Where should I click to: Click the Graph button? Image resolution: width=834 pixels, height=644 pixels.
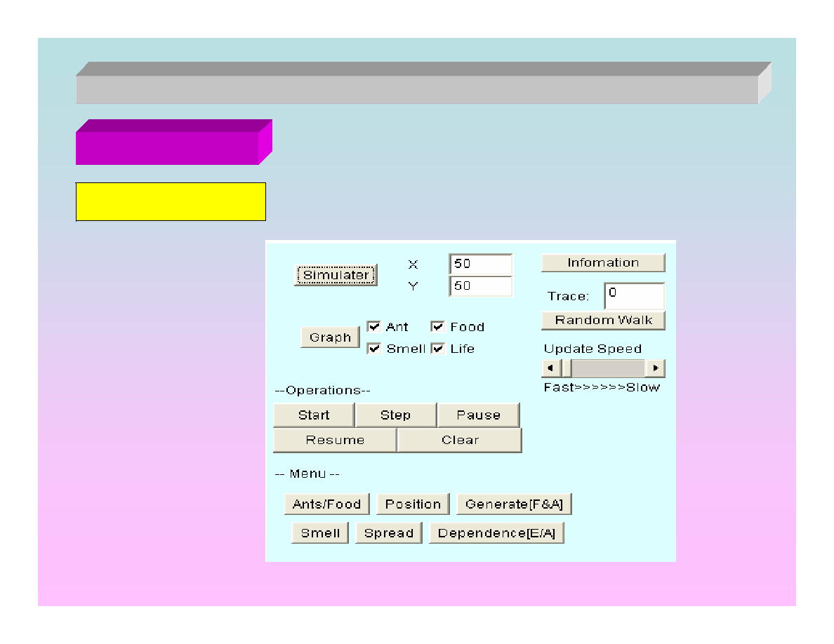(x=330, y=337)
